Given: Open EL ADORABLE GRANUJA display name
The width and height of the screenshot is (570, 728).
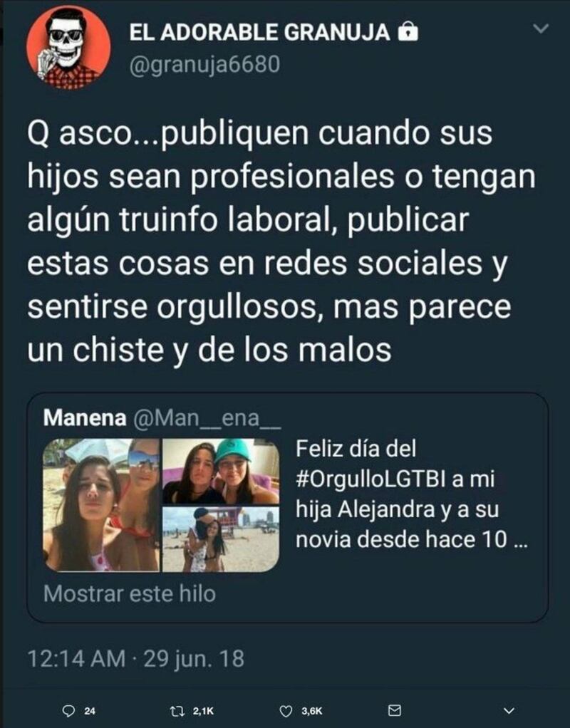Looking at the screenshot, I should 259,32.
